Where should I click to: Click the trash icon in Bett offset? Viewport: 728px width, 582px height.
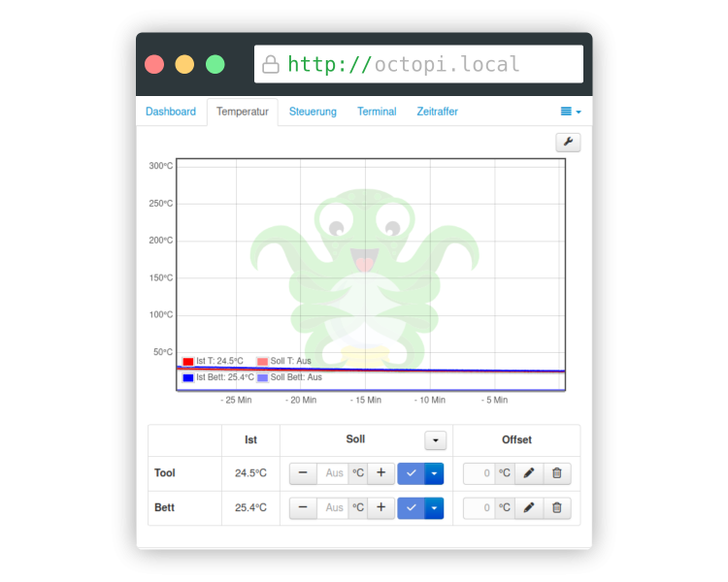click(x=557, y=507)
